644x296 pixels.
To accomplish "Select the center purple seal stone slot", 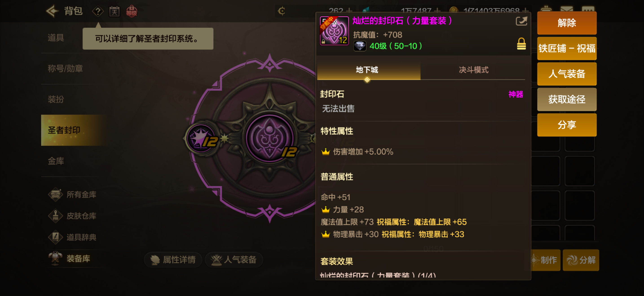I will [269, 139].
